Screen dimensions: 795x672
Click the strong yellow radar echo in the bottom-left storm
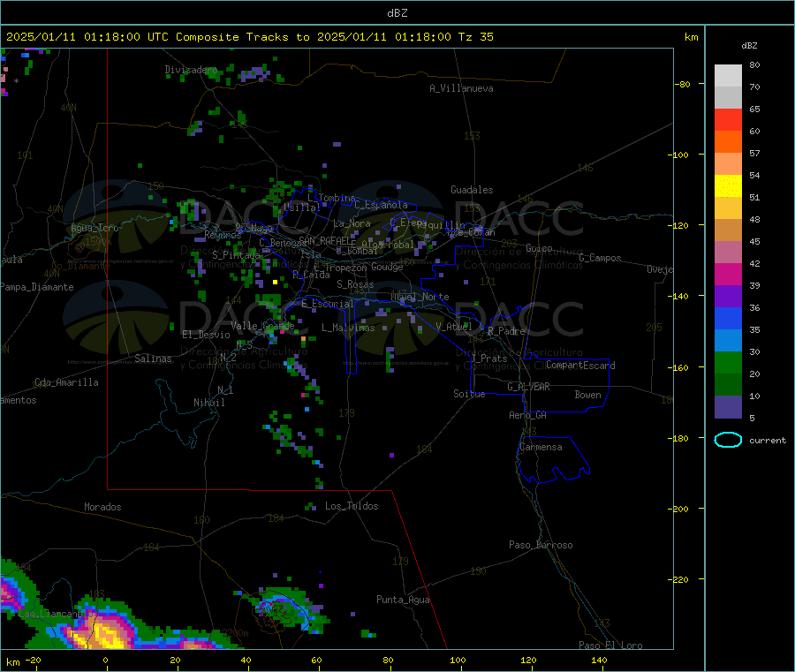105,635
